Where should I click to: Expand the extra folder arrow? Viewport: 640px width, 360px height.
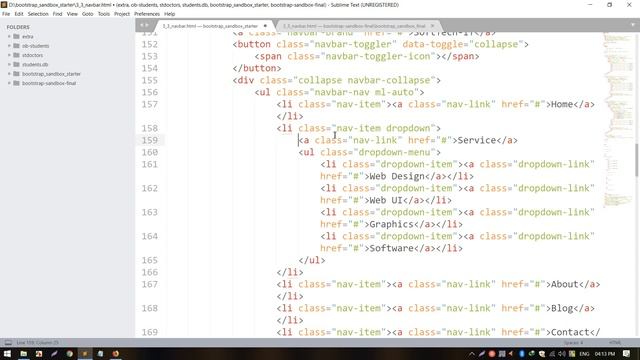click(9, 36)
